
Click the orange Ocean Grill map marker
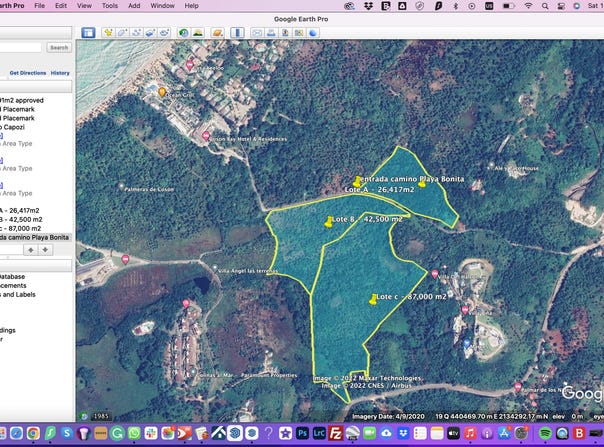[x=162, y=92]
